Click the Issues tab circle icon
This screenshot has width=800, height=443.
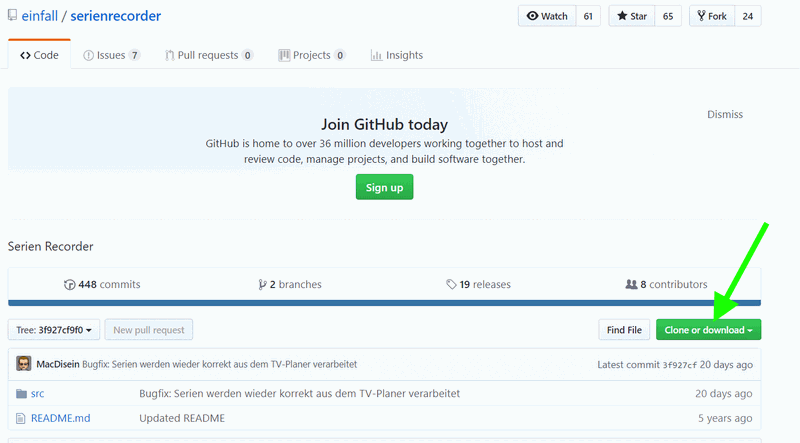pyautogui.click(x=88, y=55)
